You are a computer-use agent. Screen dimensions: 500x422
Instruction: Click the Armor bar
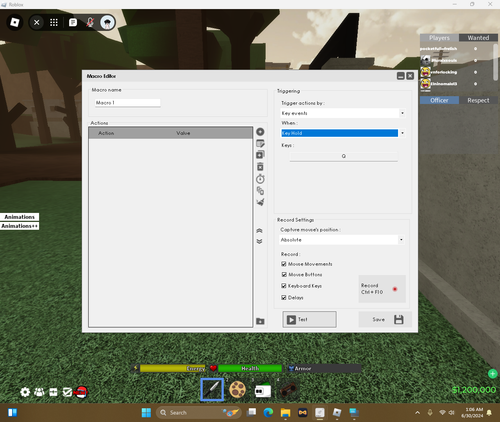[x=324, y=368]
